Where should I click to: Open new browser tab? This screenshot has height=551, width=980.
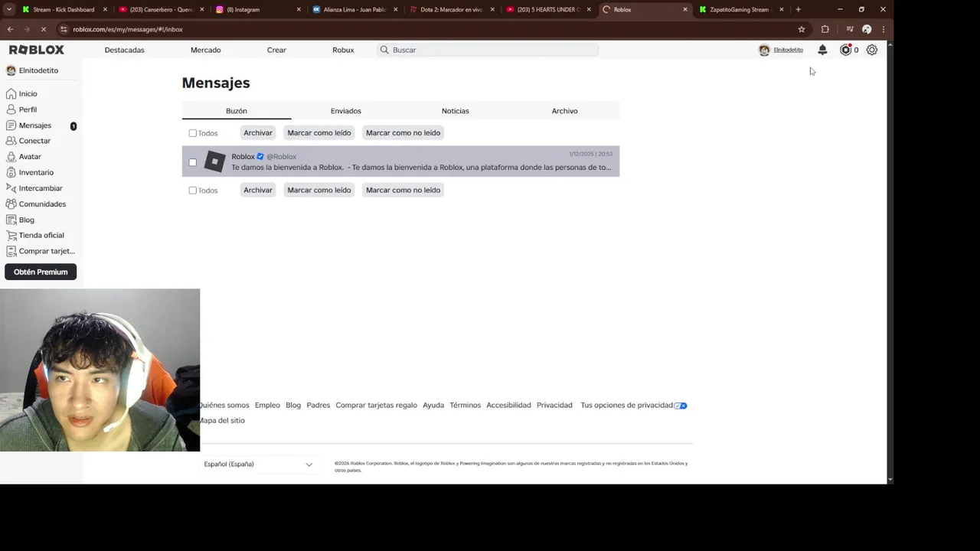(x=798, y=9)
